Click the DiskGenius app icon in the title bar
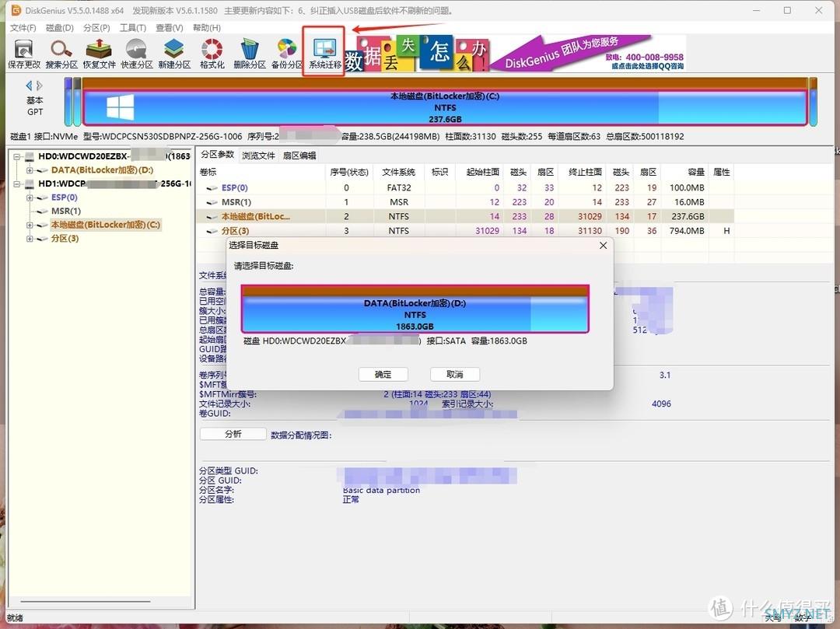The image size is (840, 629). pyautogui.click(x=16, y=10)
